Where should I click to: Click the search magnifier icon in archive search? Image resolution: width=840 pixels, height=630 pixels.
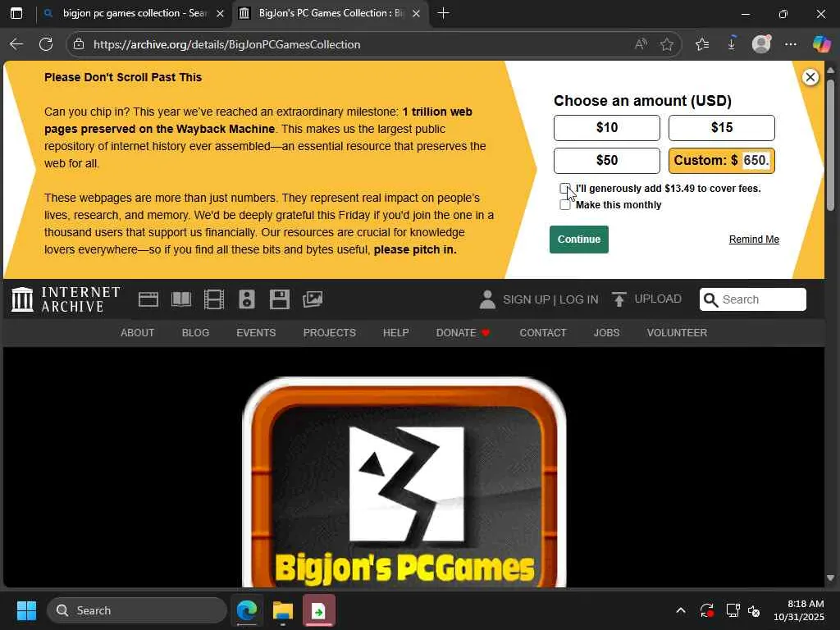click(x=710, y=299)
